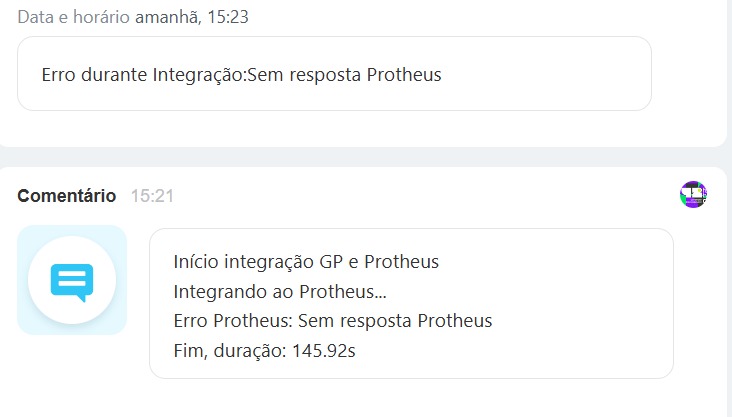Viewport: 732px width, 417px height.
Task: Click the "145.92s" duration value
Action: point(325,351)
